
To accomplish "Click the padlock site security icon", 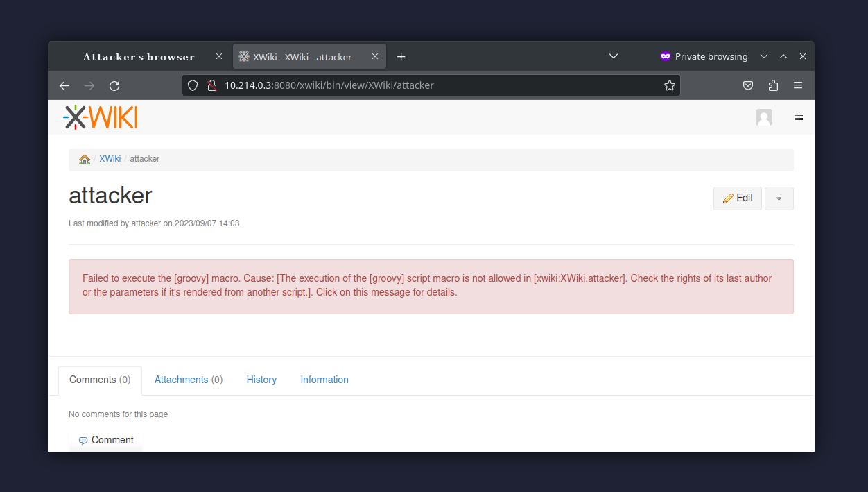I will pyautogui.click(x=212, y=85).
